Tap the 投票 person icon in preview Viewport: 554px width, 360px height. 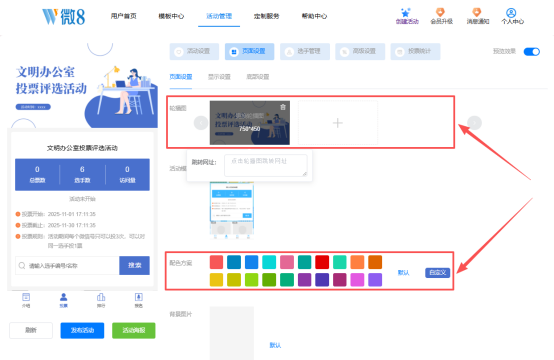point(64,297)
